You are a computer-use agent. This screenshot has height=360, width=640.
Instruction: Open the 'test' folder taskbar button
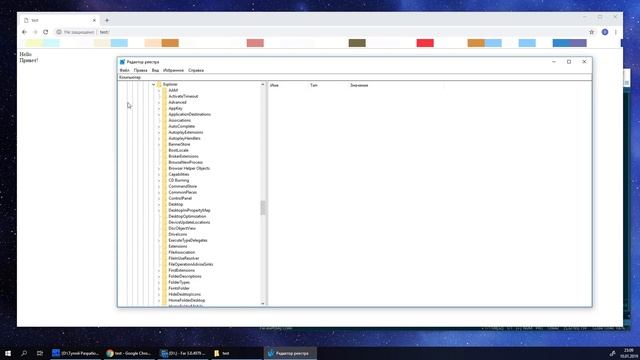click(237, 353)
